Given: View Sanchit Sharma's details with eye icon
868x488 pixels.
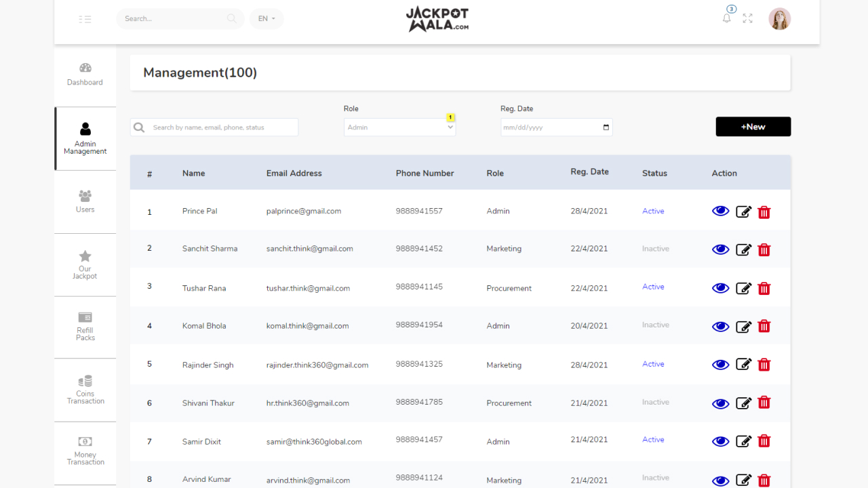Looking at the screenshot, I should (721, 250).
